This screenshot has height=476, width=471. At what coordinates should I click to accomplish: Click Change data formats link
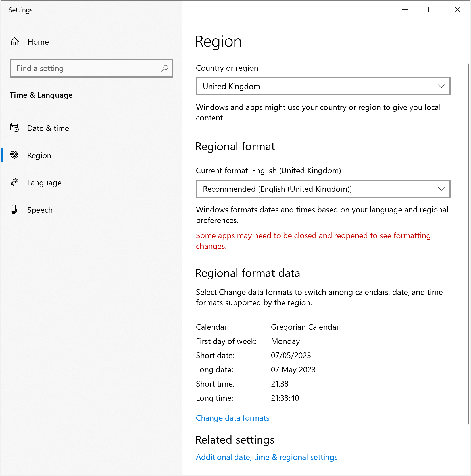[233, 418]
